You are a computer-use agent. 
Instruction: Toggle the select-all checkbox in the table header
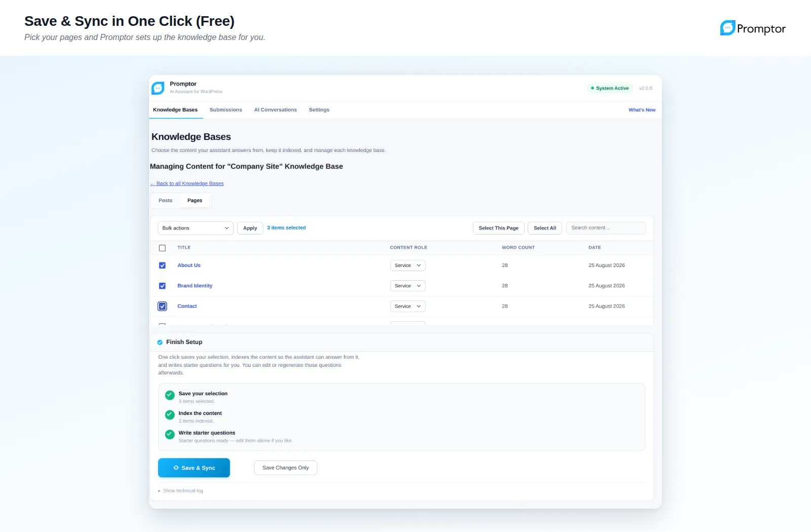(x=162, y=248)
